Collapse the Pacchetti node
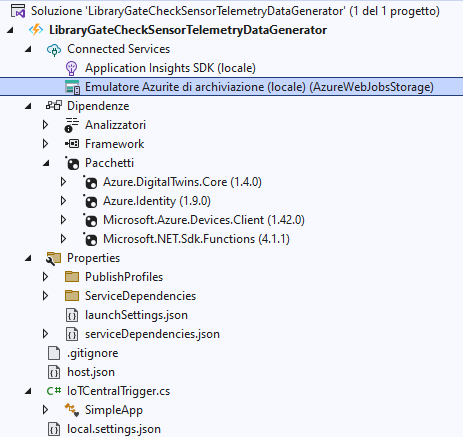Screen dimensions: 463x437 (46, 163)
